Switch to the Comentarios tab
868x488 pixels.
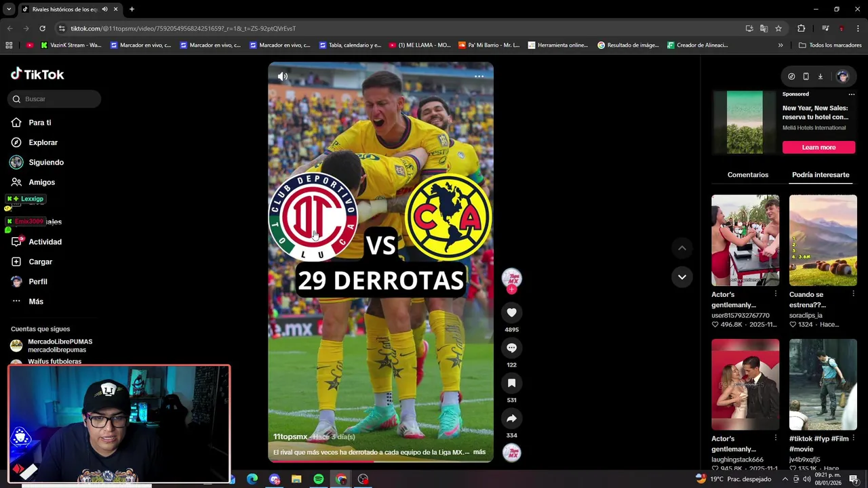coord(748,175)
